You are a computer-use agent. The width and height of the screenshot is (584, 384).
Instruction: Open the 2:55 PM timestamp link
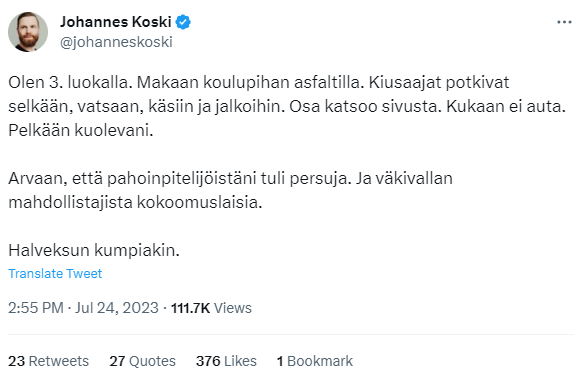click(x=36, y=308)
